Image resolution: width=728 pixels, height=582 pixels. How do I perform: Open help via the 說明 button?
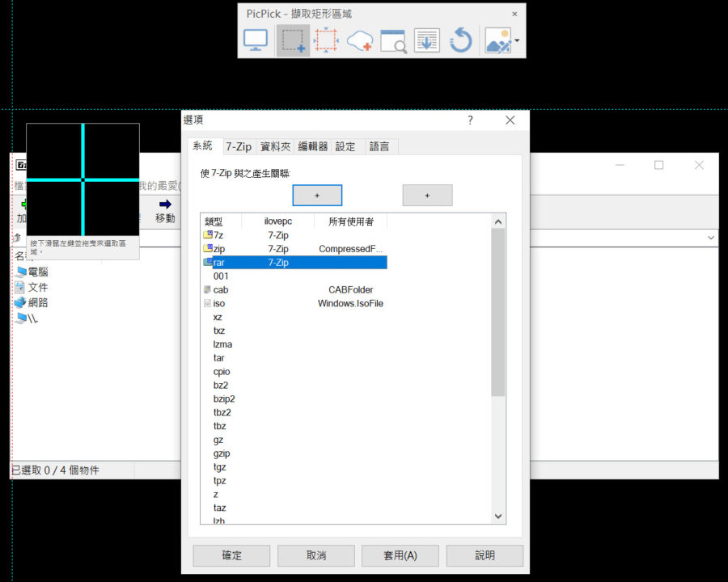point(485,555)
